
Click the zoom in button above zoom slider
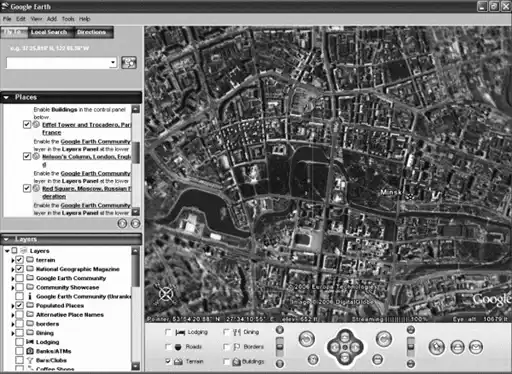tap(280, 330)
